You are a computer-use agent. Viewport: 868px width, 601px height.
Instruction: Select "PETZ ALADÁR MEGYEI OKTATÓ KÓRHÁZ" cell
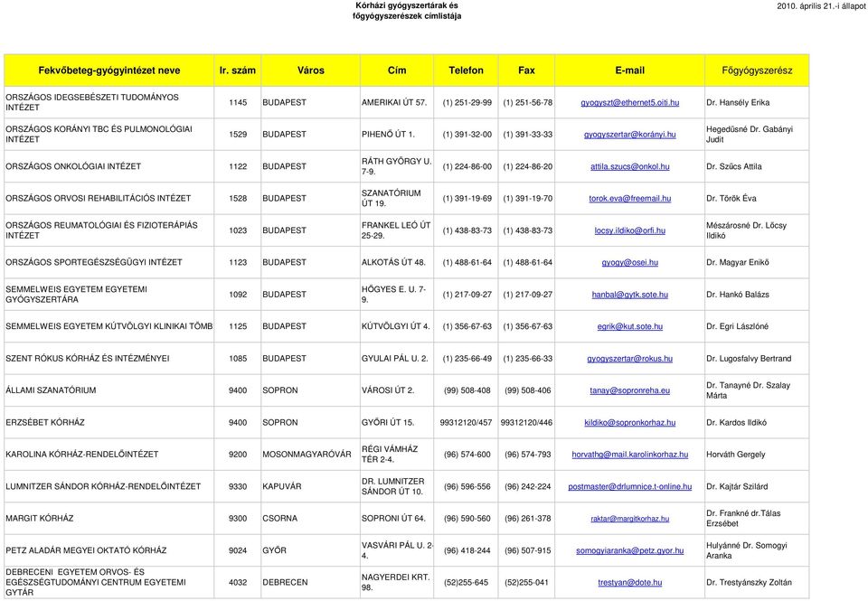coord(109,550)
